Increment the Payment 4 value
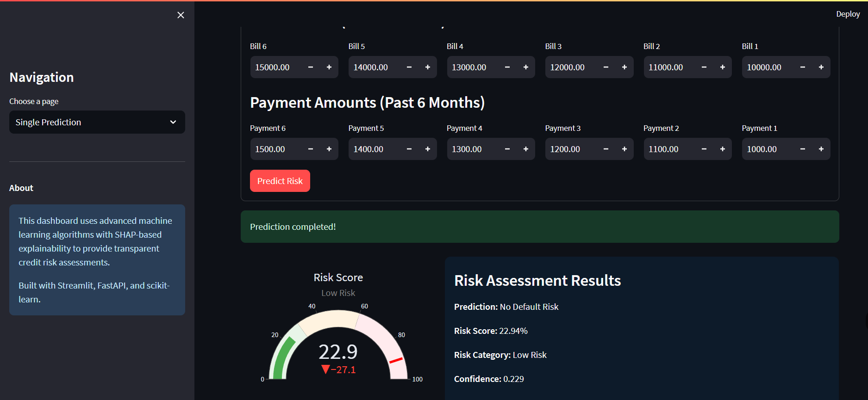This screenshot has height=400, width=868. pyautogui.click(x=526, y=149)
